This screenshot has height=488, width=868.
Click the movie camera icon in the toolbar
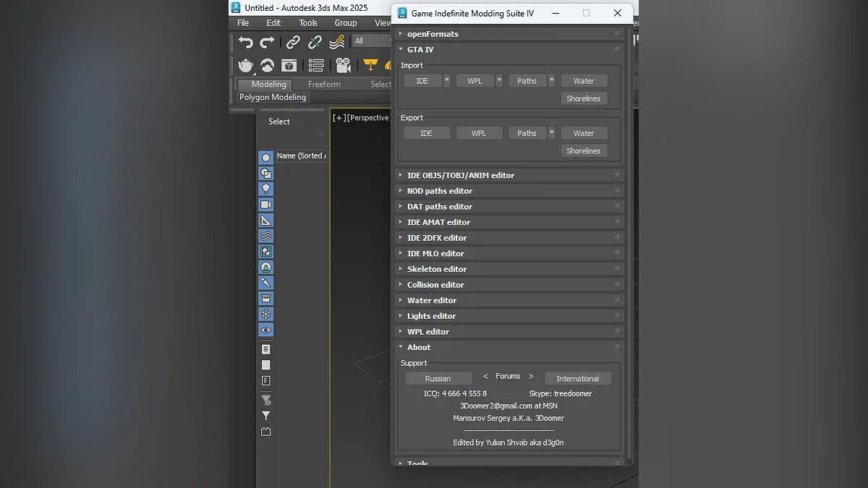344,65
